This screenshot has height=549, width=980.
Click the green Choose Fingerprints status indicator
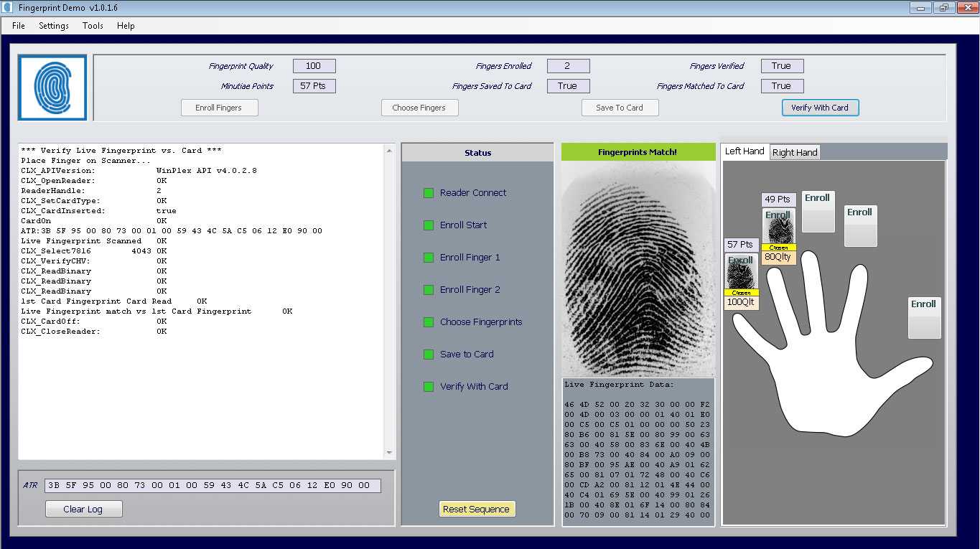[429, 322]
